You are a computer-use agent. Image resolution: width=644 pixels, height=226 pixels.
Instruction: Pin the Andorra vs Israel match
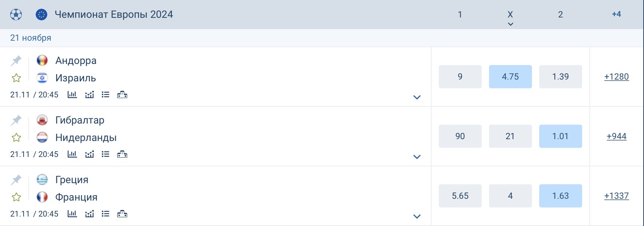click(16, 61)
